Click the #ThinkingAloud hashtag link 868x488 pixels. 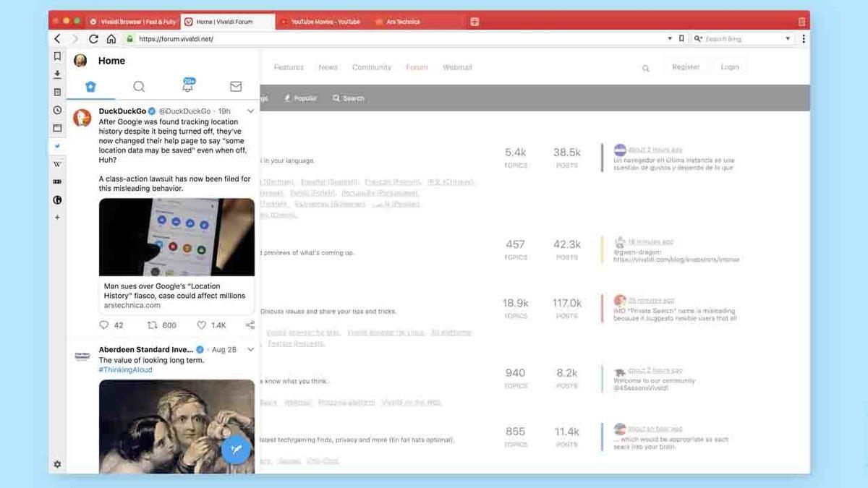click(125, 370)
